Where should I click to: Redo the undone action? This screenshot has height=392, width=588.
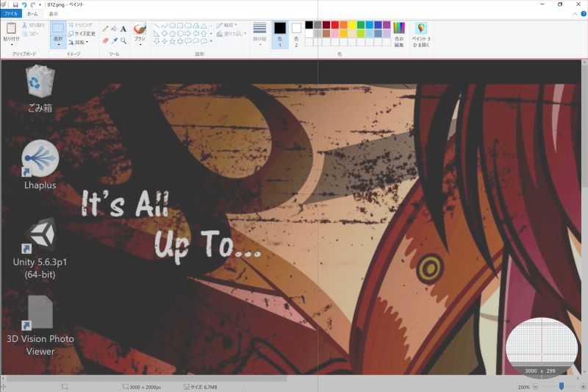pyautogui.click(x=32, y=4)
